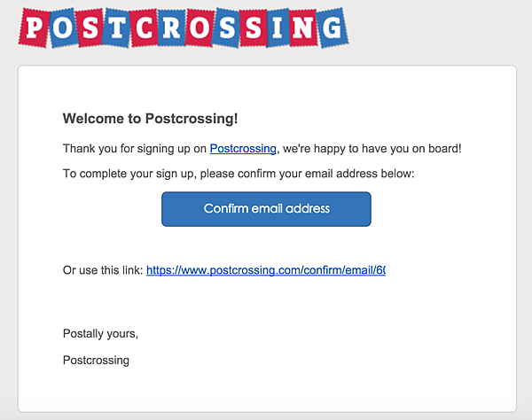This screenshot has height=420, width=532.
Task: Click the red C stamp in the logo
Action: pyautogui.click(x=145, y=28)
